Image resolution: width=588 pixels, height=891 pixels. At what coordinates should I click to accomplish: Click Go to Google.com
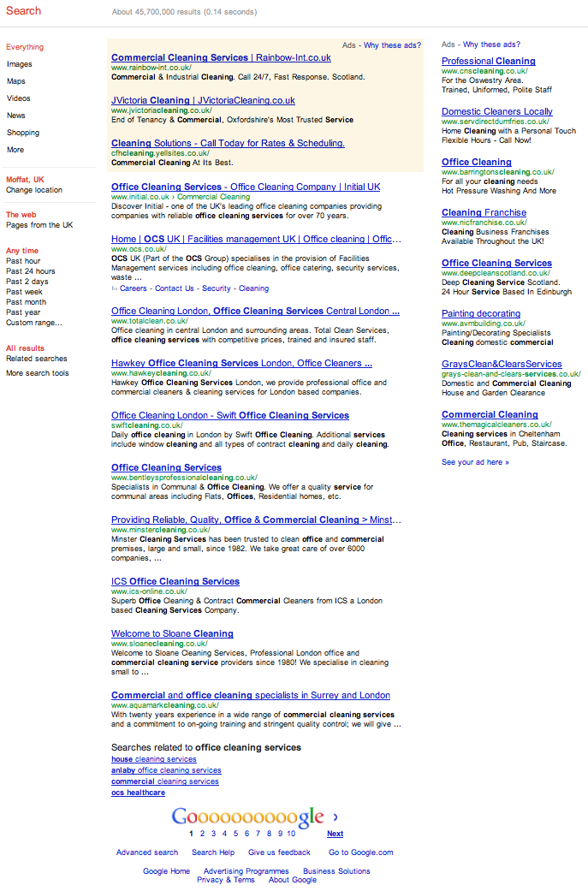point(360,852)
